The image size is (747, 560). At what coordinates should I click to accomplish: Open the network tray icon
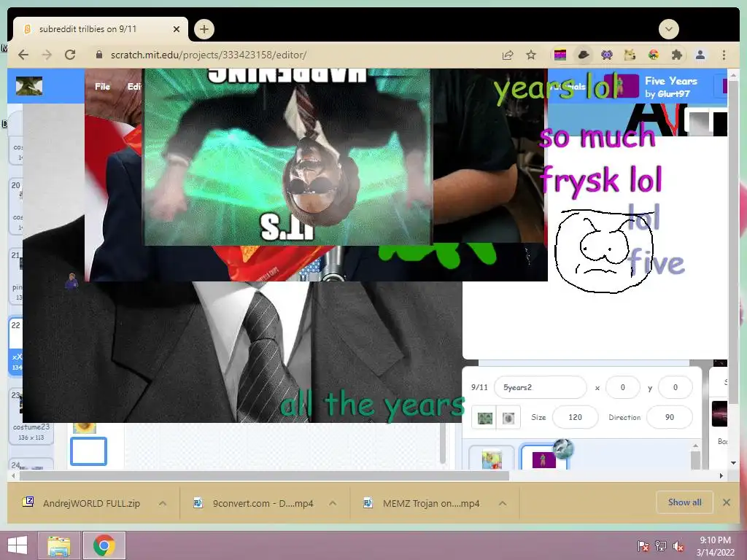pyautogui.click(x=661, y=546)
